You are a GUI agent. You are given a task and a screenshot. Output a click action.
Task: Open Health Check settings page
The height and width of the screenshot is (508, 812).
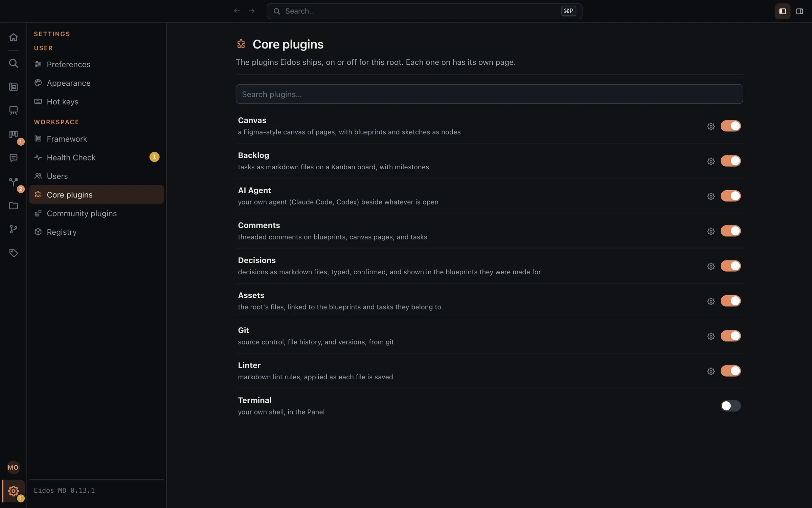(x=96, y=157)
